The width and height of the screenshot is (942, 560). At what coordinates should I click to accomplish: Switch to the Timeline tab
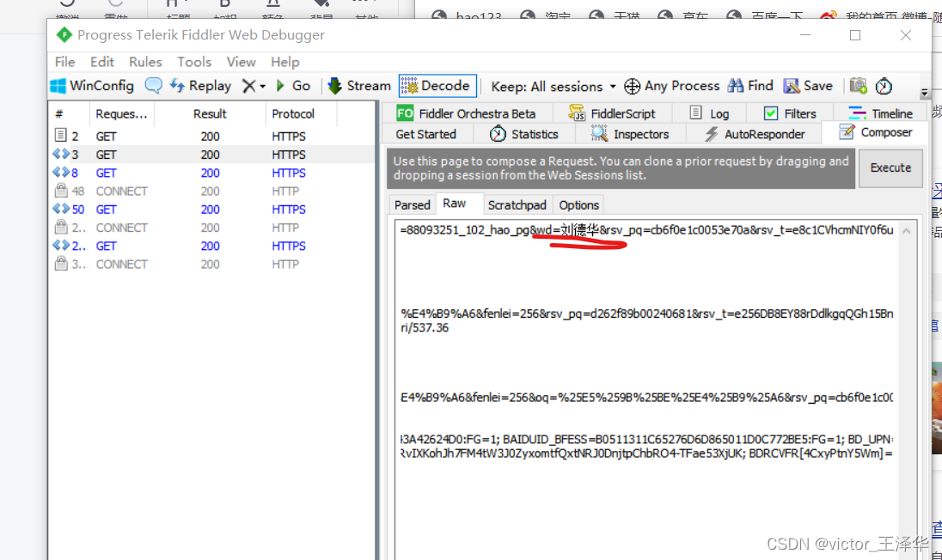point(880,113)
